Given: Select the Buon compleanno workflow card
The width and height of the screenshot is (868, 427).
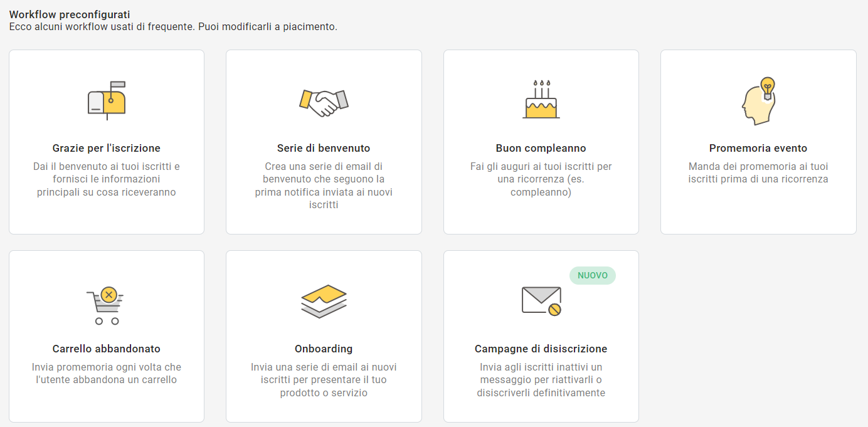Looking at the screenshot, I should (540, 142).
